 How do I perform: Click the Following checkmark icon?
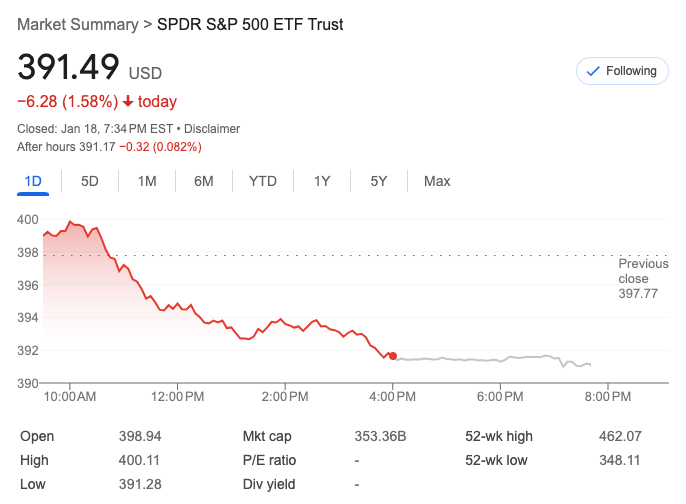pyautogui.click(x=592, y=71)
